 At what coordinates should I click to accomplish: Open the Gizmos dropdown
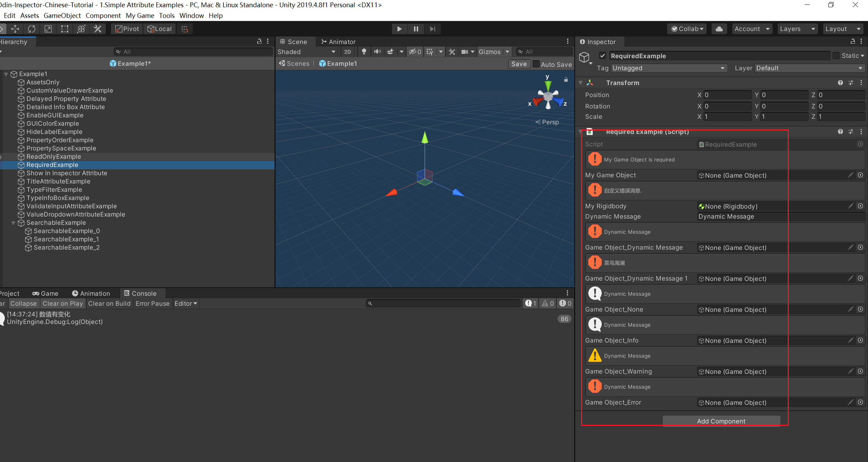click(x=494, y=52)
